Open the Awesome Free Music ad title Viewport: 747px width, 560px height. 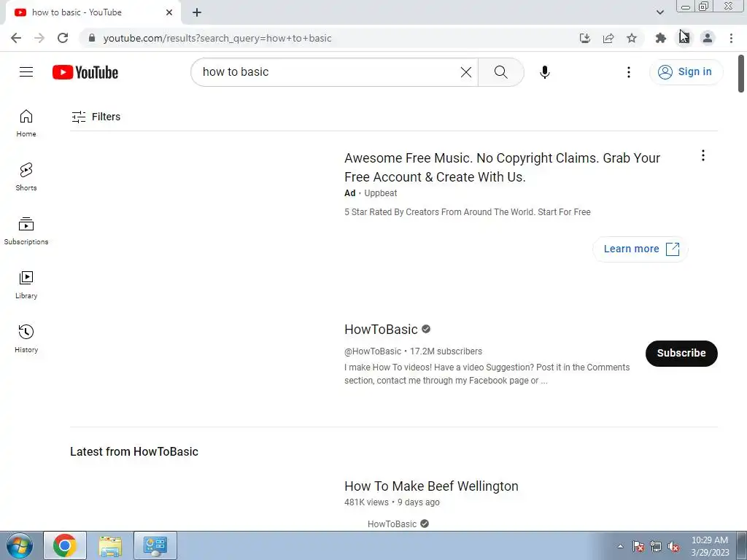[502, 167]
